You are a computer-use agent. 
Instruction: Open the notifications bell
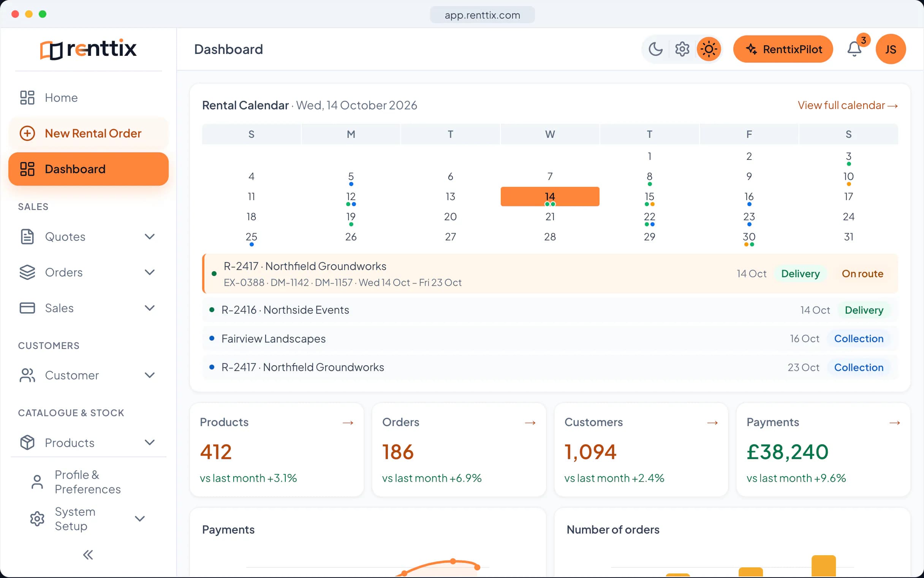[854, 49]
